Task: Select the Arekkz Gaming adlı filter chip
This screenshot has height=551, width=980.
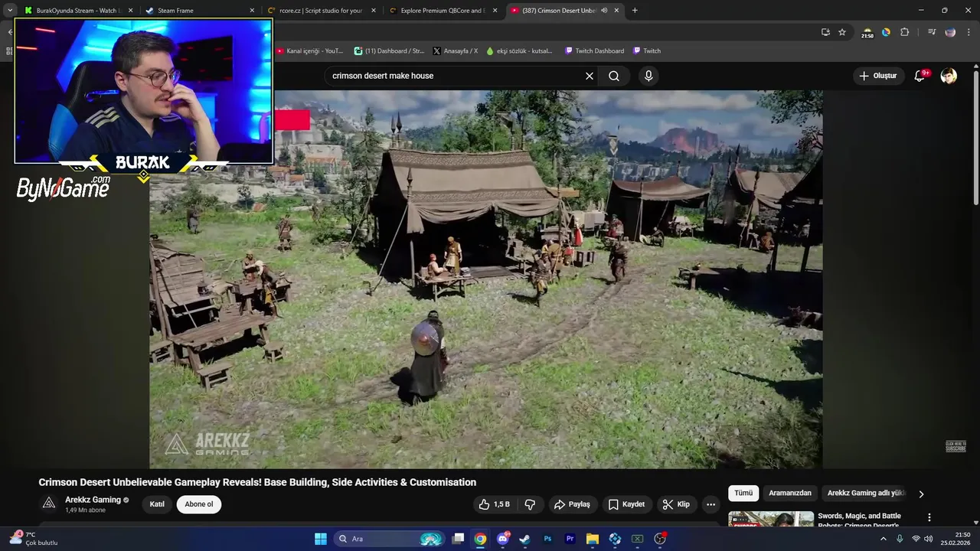Action: 866,494
